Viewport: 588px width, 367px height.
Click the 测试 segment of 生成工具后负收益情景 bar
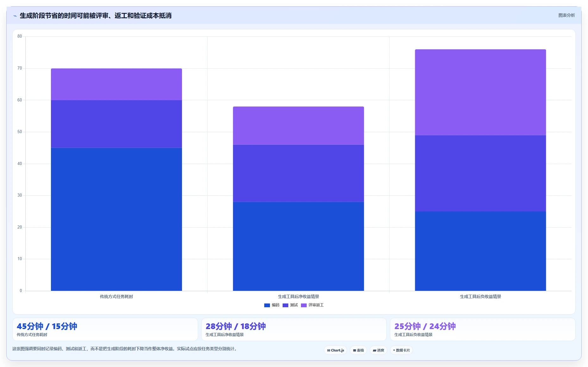coord(480,173)
